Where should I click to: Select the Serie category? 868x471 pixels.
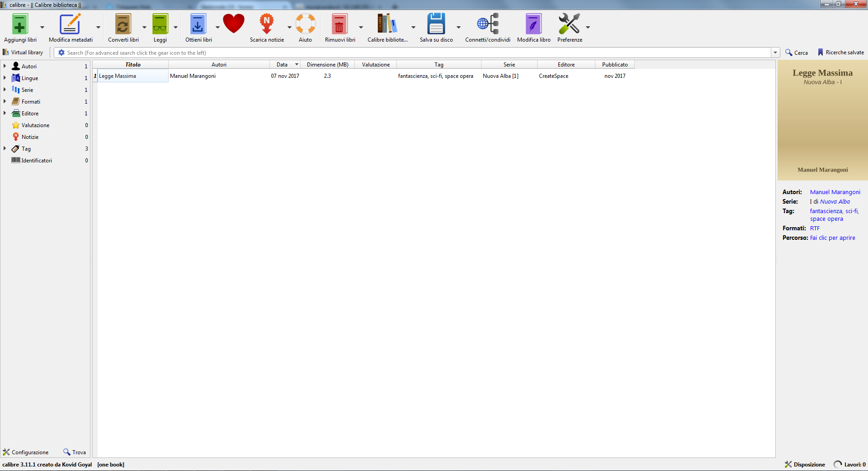(27, 90)
